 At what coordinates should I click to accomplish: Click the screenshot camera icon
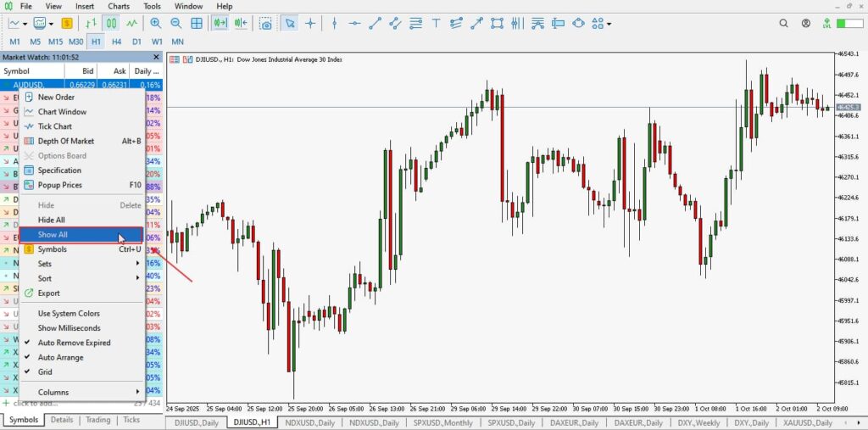pos(266,24)
